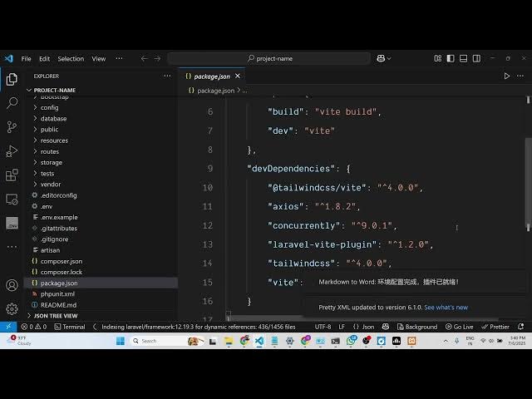Open the DotENV activity bar icon
Viewport: 532px width, 399px height.
12,223
